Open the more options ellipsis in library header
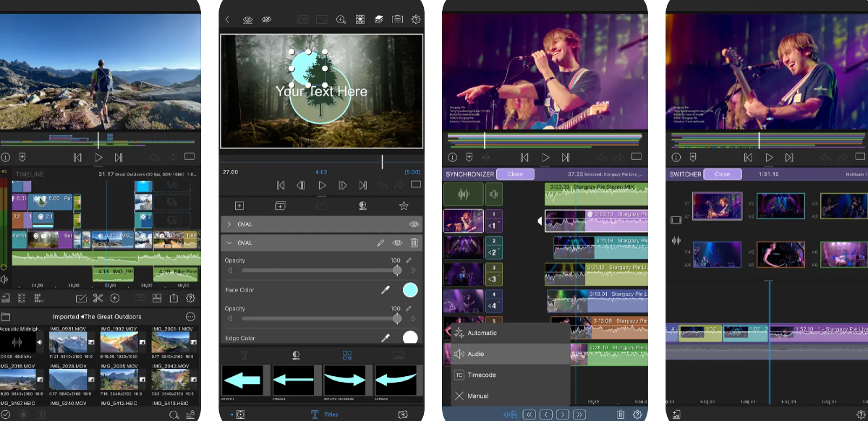Screen dimensions: 868x421 (x=190, y=317)
